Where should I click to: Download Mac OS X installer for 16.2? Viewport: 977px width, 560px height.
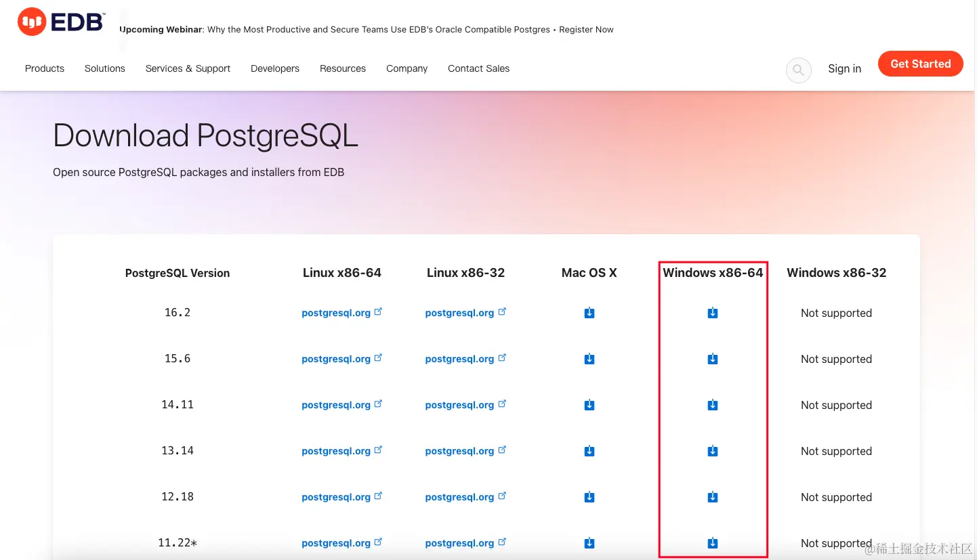589,313
